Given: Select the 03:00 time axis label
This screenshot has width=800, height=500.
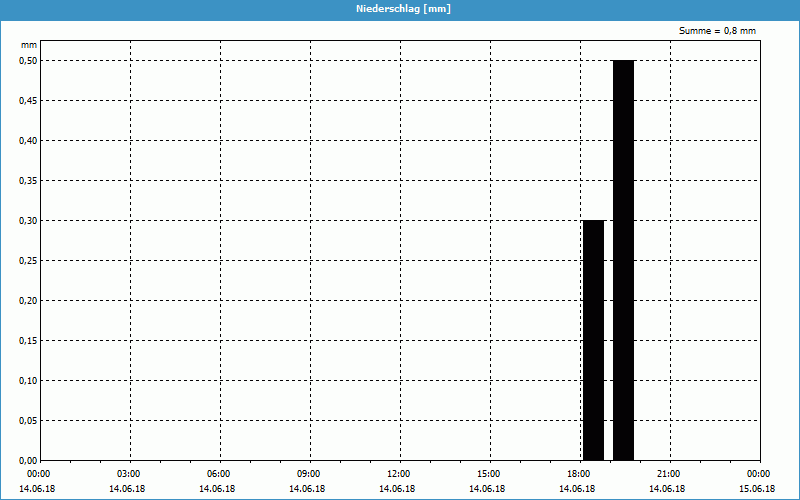Looking at the screenshot, I should click(x=129, y=474).
